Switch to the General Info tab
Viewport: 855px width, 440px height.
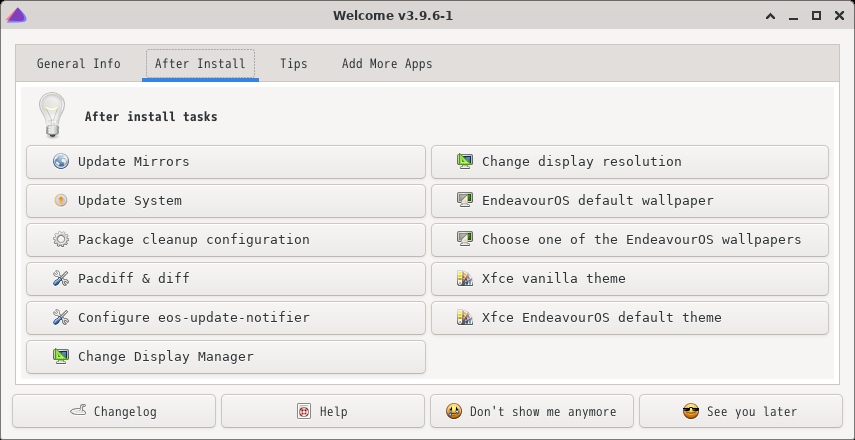pyautogui.click(x=79, y=64)
